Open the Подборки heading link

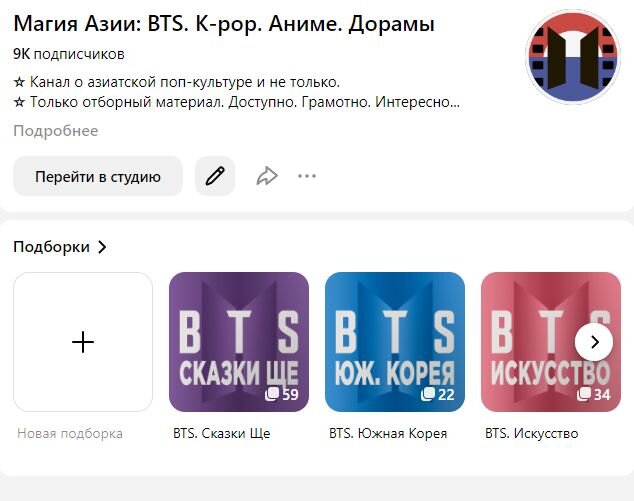pos(51,247)
